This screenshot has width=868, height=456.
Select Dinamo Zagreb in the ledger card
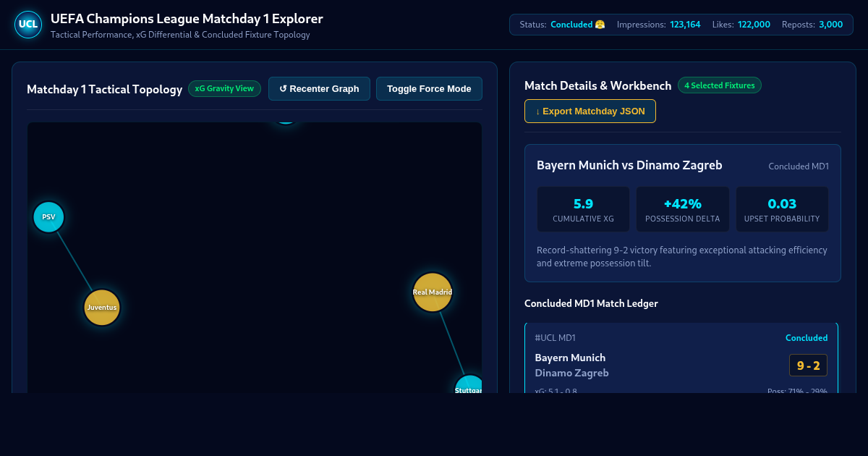pos(571,373)
